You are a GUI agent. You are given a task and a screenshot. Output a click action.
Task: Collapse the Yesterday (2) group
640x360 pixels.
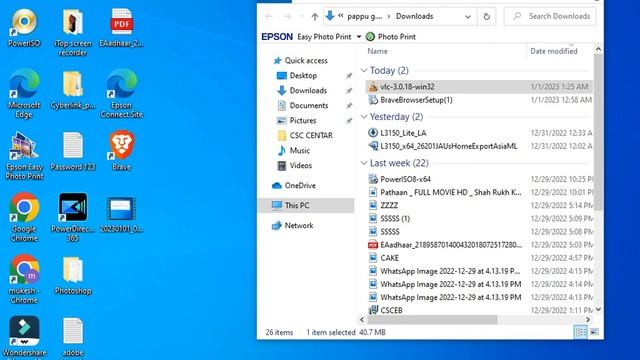click(364, 117)
